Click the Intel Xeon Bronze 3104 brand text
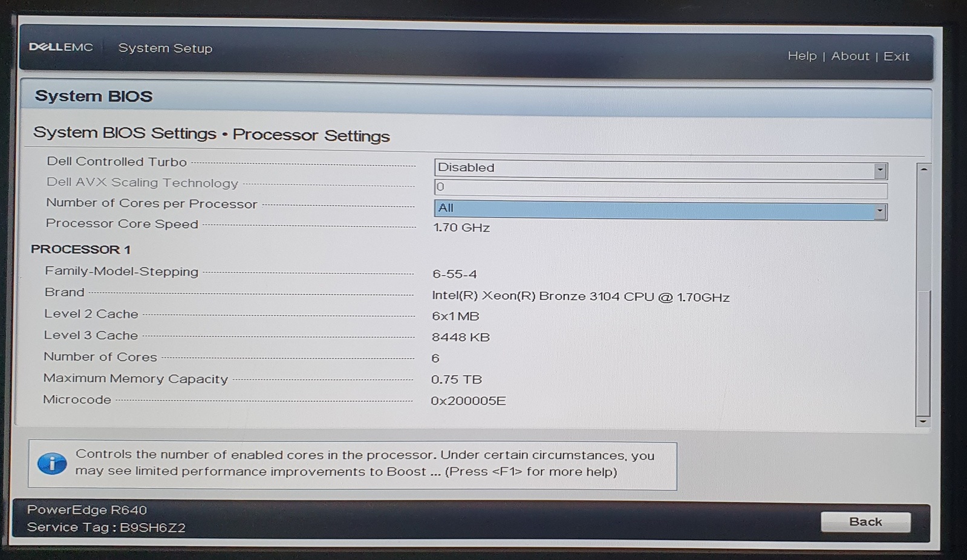Screen dimensions: 967x560 tap(581, 296)
